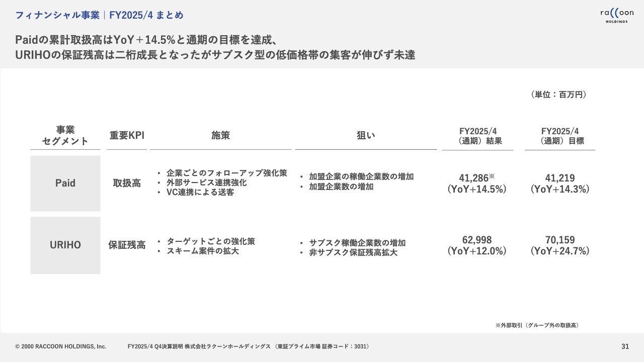Select the 'URIHO' segment box
This screenshot has width=644, height=362.
click(x=65, y=245)
